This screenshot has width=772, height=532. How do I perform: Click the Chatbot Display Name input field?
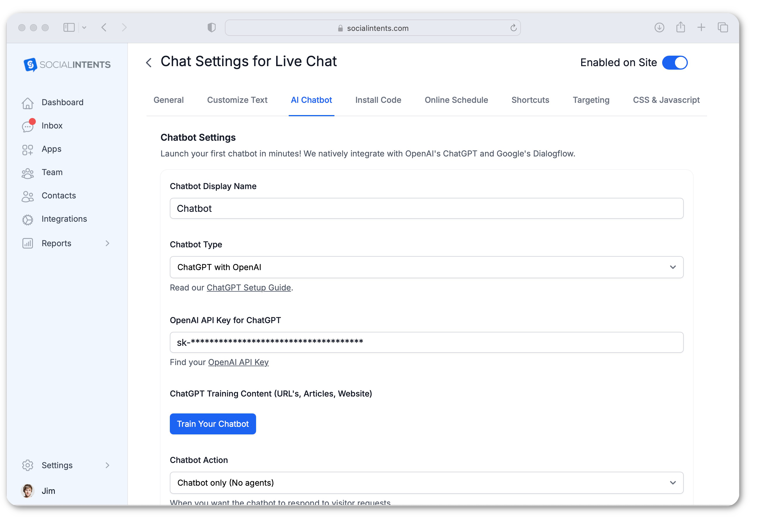[x=426, y=208]
